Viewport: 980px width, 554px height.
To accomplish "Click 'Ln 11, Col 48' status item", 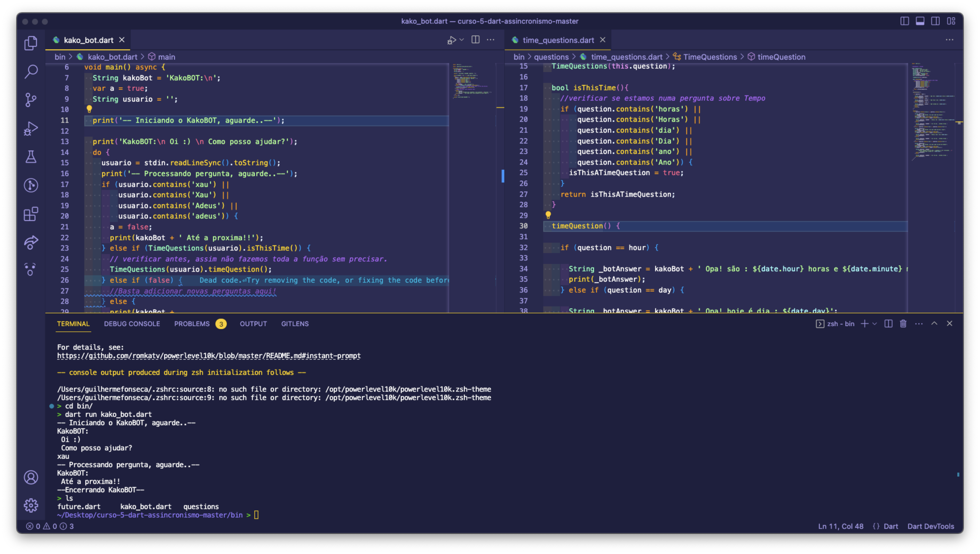I will point(841,526).
